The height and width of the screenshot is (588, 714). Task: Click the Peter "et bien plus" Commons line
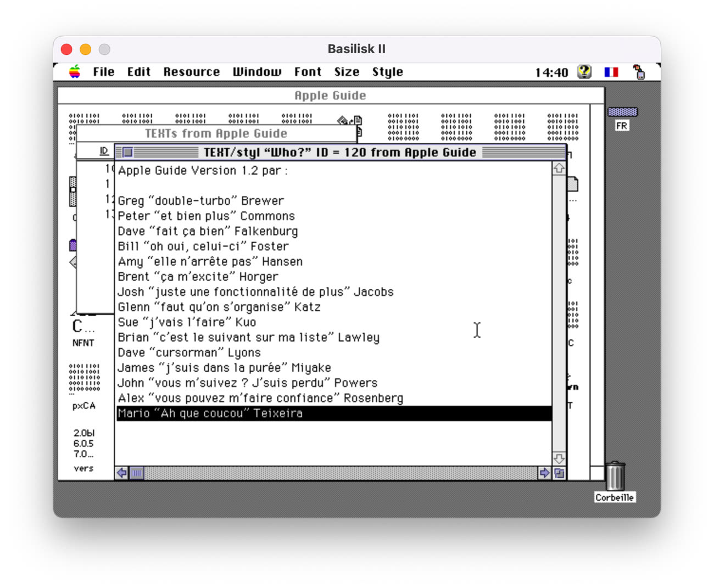(x=207, y=216)
